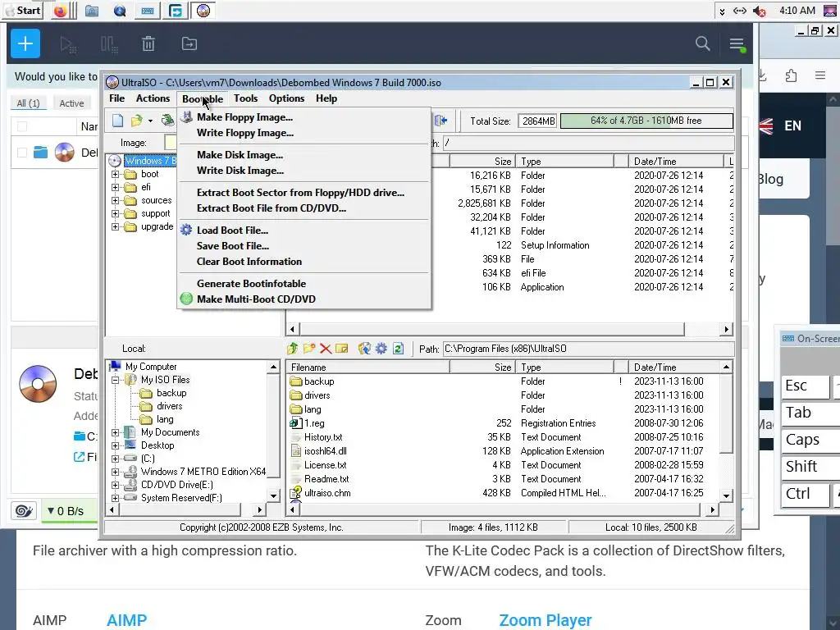
Task: Click the Up folder icon in Local toolbar
Action: (x=293, y=349)
